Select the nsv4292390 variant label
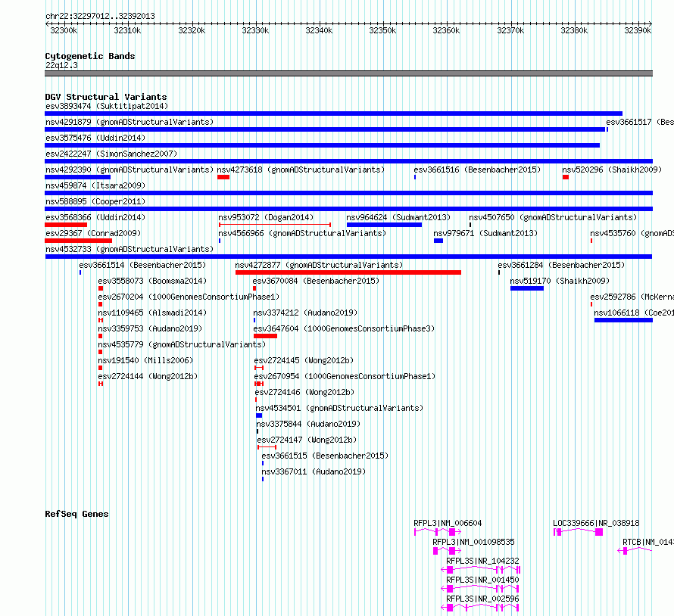The width and height of the screenshot is (674, 616). 129,170
